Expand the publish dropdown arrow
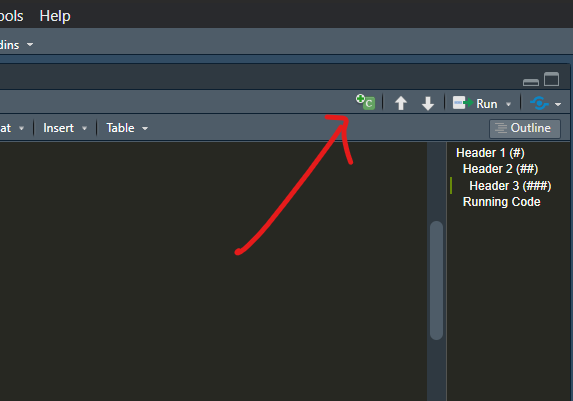573x401 pixels. [x=558, y=105]
